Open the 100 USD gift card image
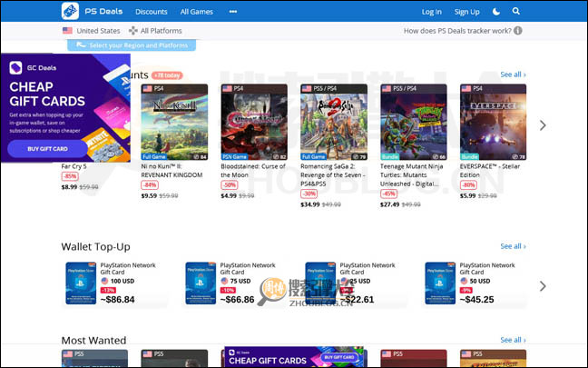This screenshot has height=368, width=588. (x=81, y=283)
